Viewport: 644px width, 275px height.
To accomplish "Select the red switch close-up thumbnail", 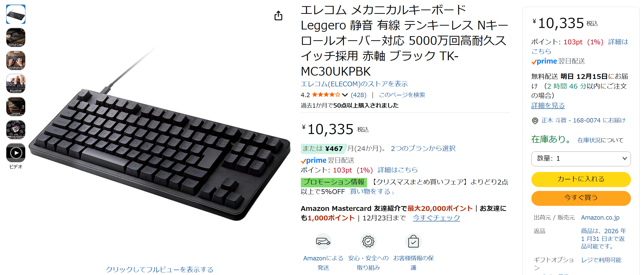I will [16, 130].
